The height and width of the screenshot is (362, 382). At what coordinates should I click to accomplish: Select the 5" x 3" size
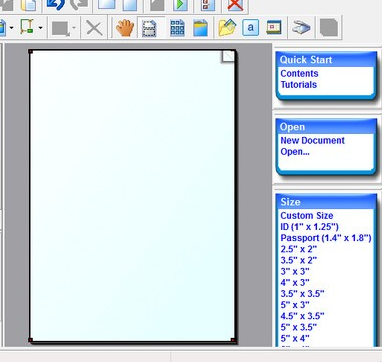pyautogui.click(x=295, y=305)
